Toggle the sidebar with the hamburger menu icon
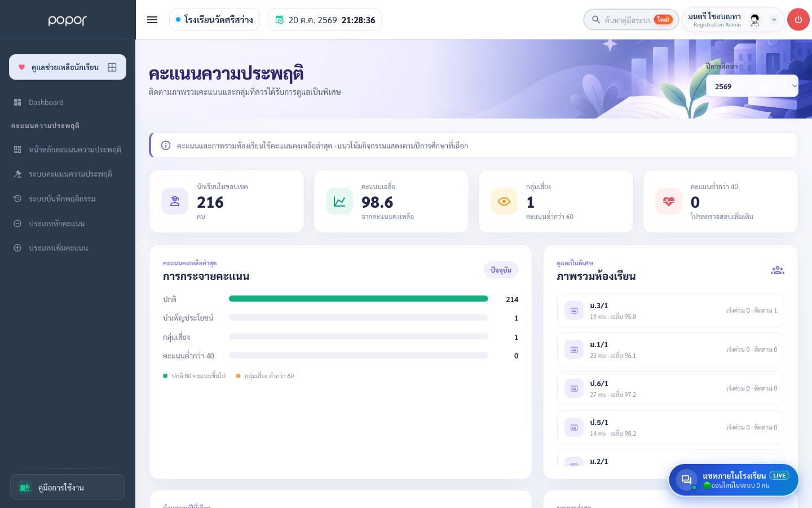The width and height of the screenshot is (812, 508). (152, 20)
